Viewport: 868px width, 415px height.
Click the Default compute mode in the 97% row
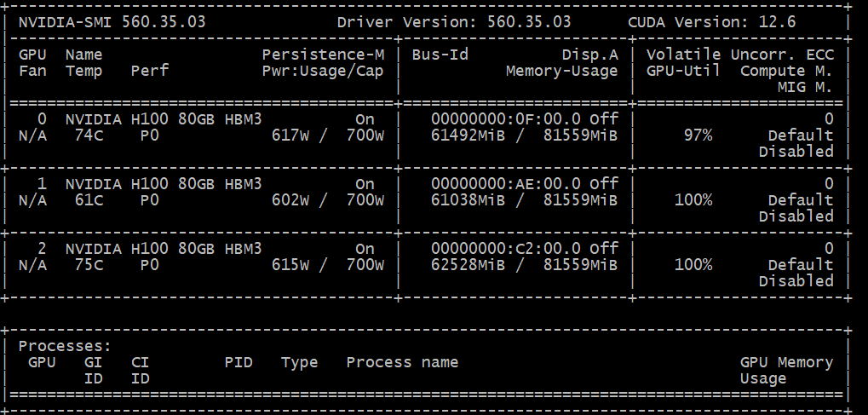[x=801, y=135]
